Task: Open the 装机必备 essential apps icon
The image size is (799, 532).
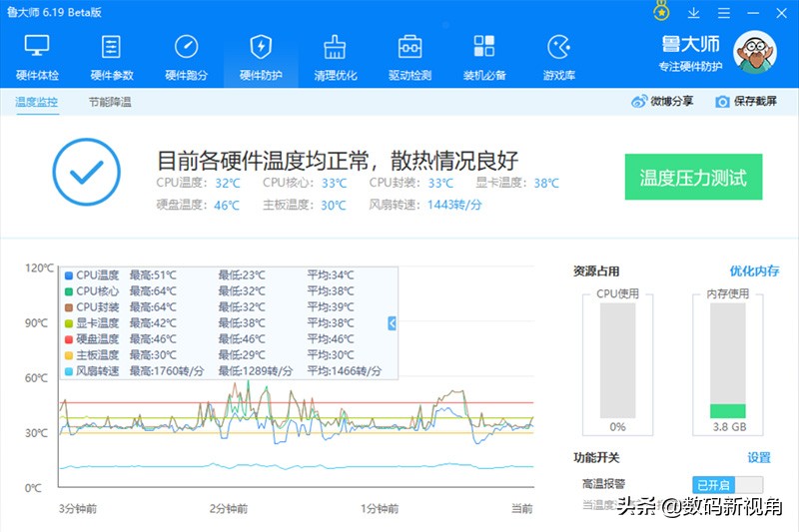Action: pos(484,46)
